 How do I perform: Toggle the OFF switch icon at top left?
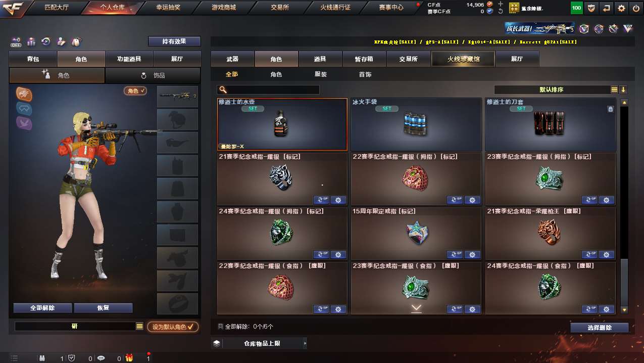pos(16,41)
